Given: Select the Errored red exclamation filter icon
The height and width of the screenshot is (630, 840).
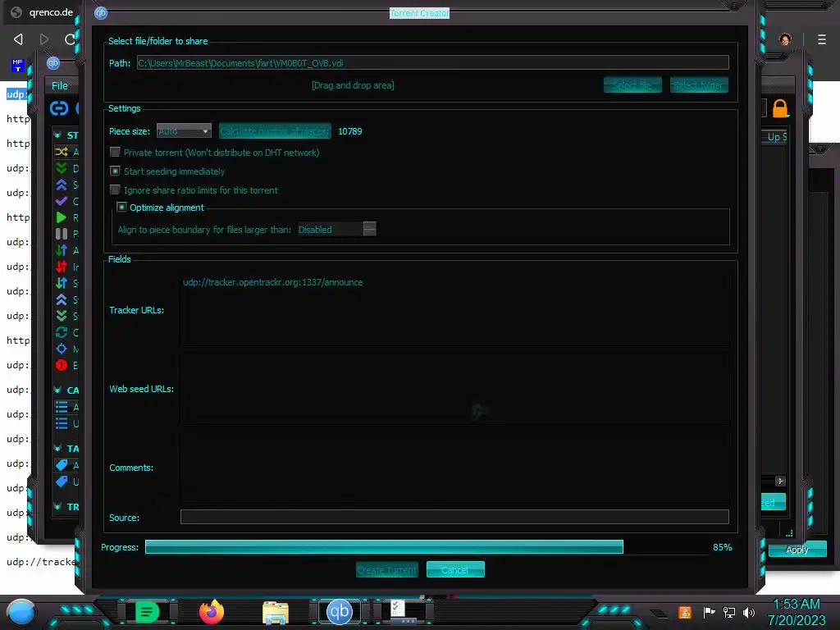Looking at the screenshot, I should [x=61, y=365].
